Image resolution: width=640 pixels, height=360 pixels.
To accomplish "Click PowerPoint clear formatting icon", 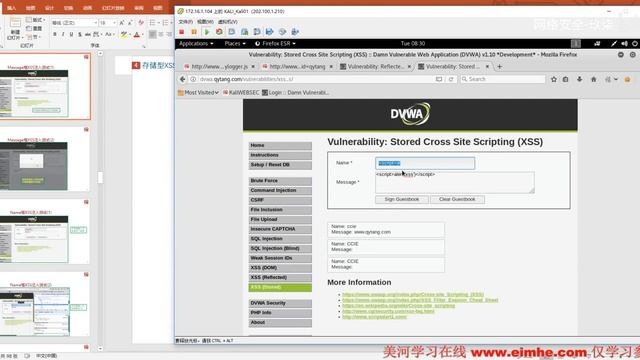I will (x=141, y=23).
